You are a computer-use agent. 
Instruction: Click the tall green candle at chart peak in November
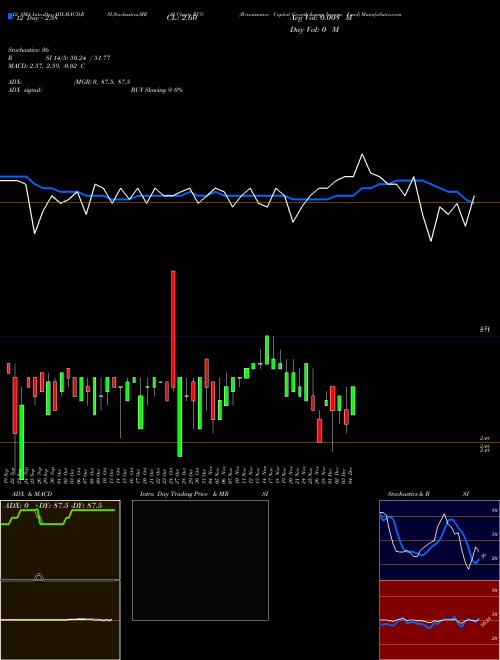click(x=267, y=350)
